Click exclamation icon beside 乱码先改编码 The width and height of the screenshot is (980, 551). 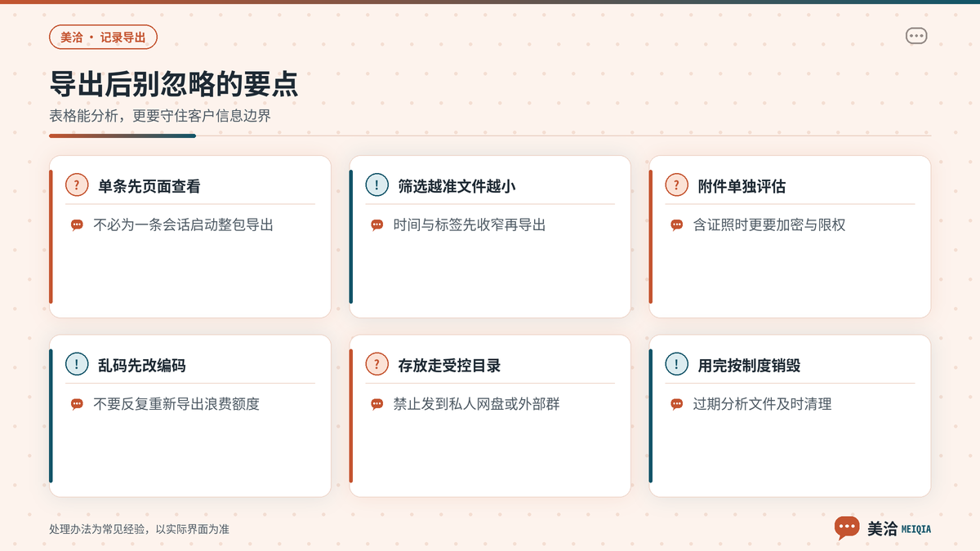pos(77,365)
